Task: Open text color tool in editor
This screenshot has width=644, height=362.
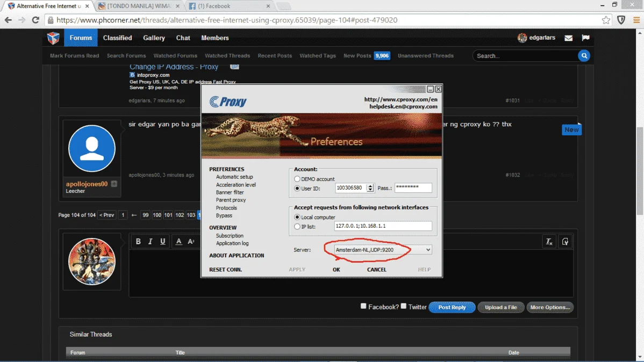Action: [x=178, y=241]
